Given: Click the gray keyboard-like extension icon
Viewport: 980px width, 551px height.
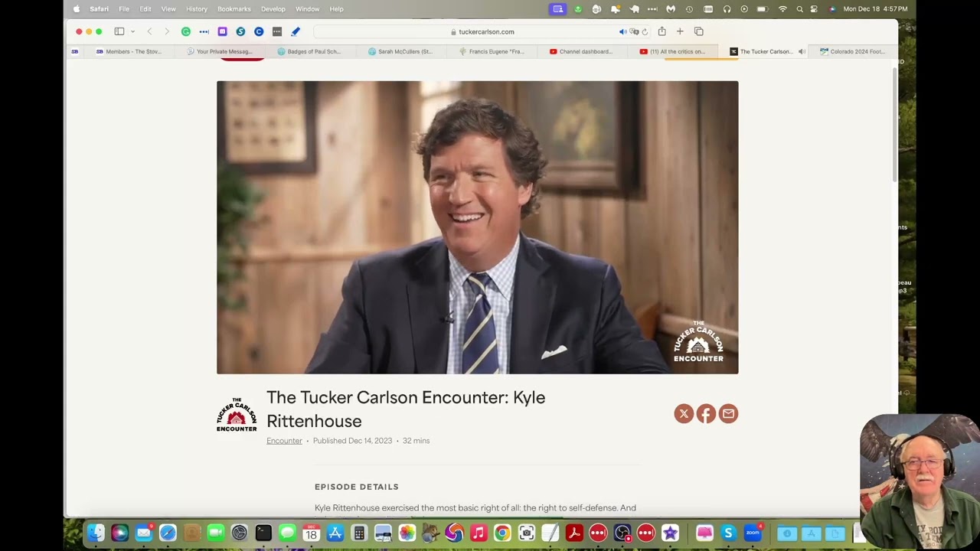Looking at the screenshot, I should coord(277,31).
